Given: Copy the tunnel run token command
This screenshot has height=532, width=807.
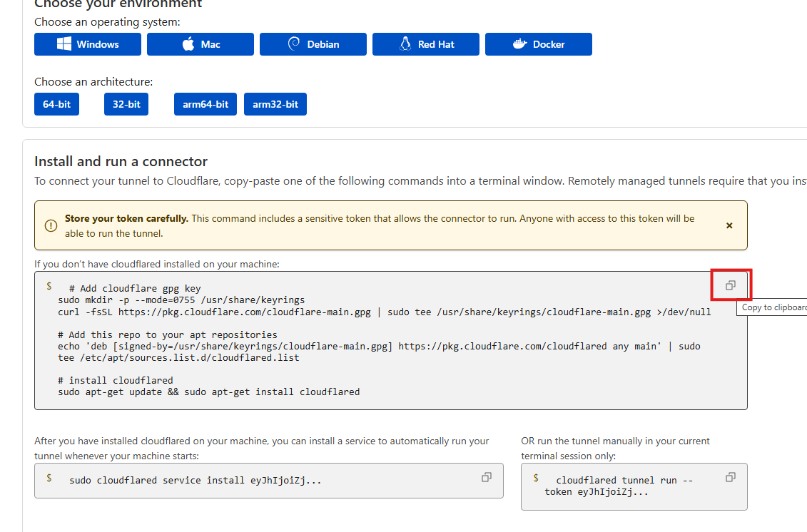Looking at the screenshot, I should (730, 477).
